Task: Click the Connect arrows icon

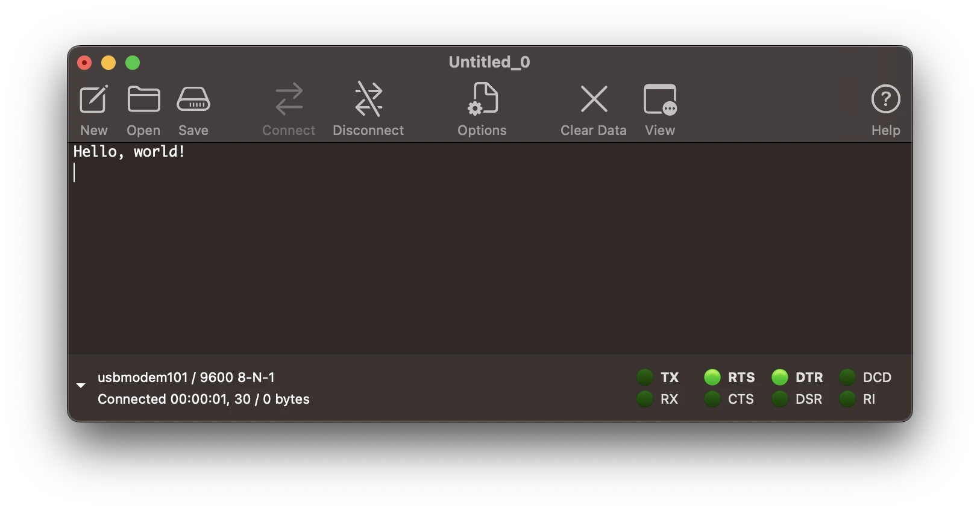Action: 289,99
